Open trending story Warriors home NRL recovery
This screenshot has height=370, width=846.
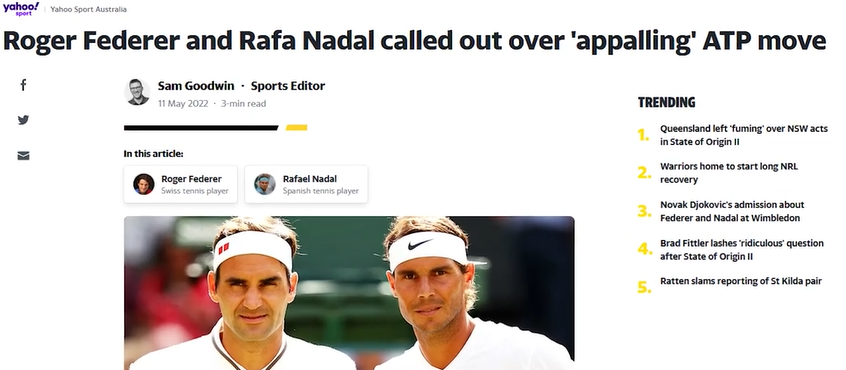click(728, 173)
